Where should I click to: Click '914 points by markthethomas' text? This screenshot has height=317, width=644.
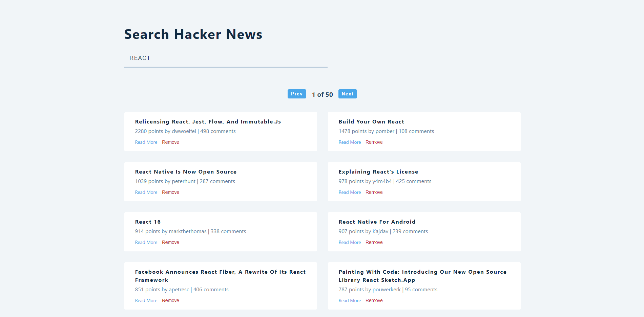pos(171,231)
